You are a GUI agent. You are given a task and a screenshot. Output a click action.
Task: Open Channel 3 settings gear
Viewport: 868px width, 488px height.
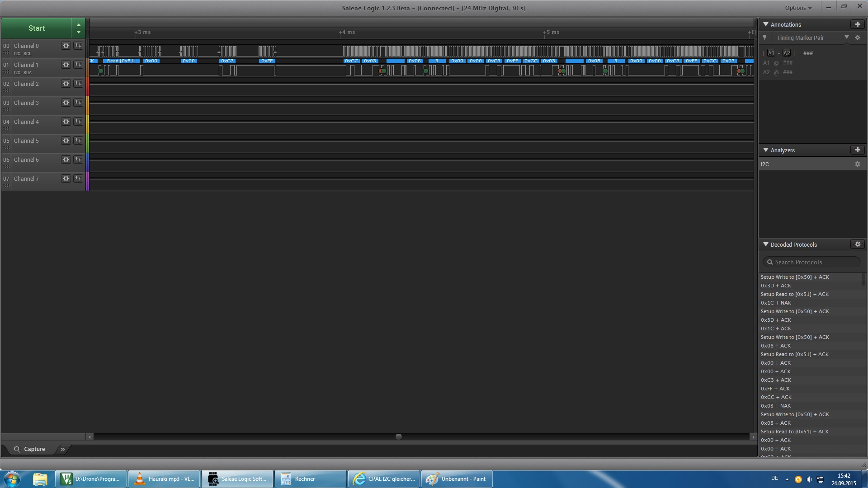pyautogui.click(x=66, y=103)
